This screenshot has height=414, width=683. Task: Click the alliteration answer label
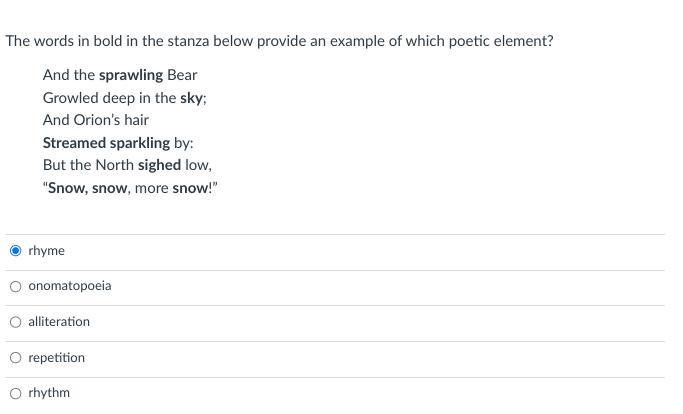coord(59,322)
